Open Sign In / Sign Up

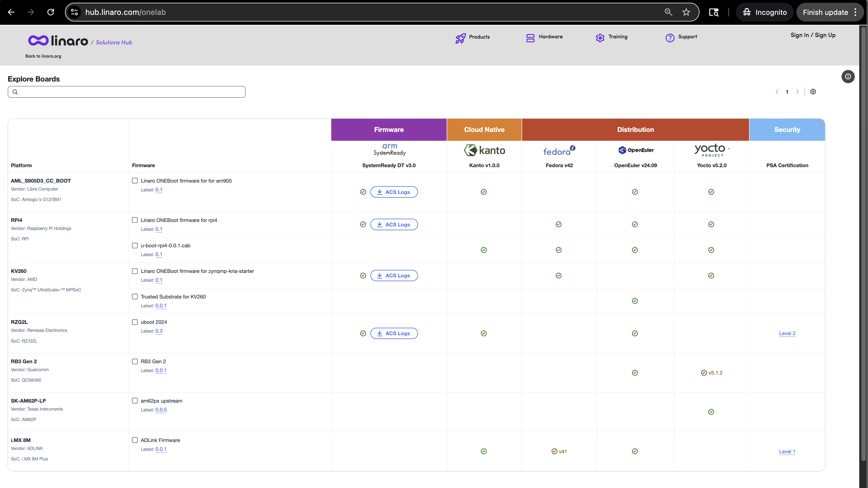[813, 35]
